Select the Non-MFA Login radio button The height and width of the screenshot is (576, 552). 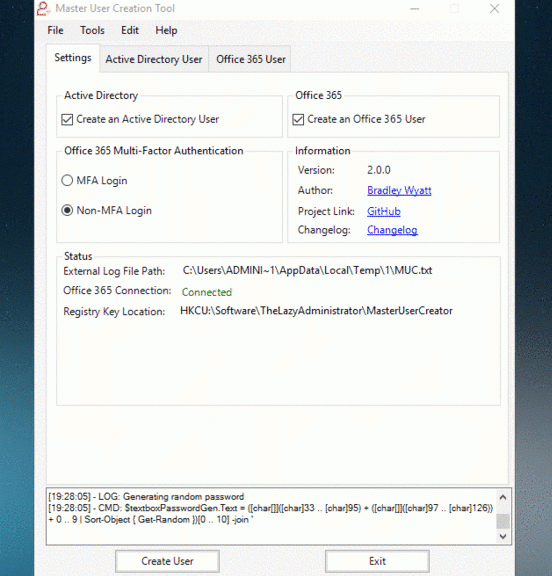click(x=67, y=210)
